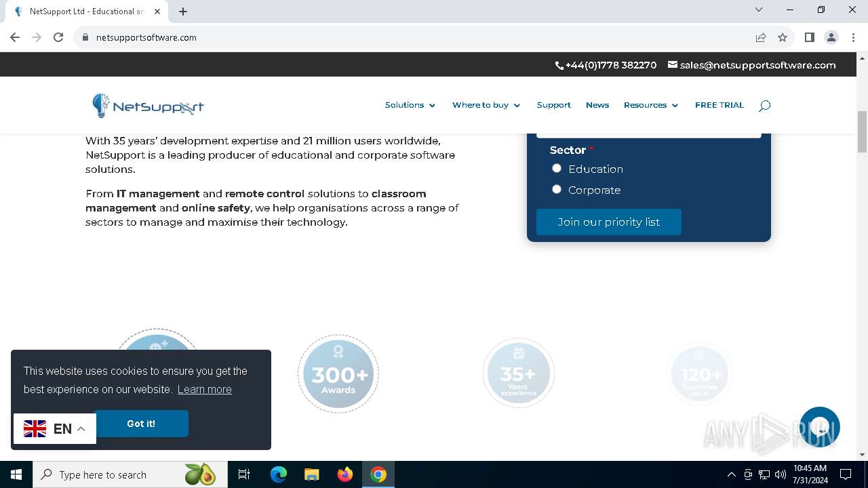Viewport: 868px width, 488px height.
Task: Expand the Where to buy menu
Action: pos(486,105)
